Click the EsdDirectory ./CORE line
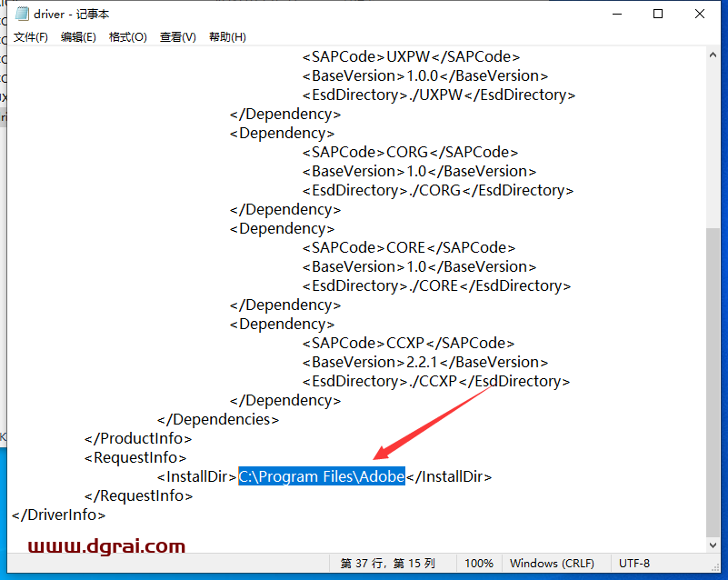Screen dimensions: 728x580 click(x=436, y=285)
